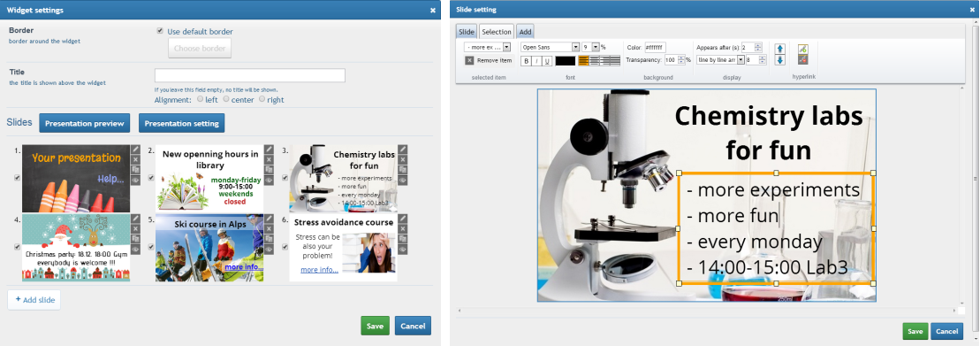Delete slide 5 using X icon

(x=269, y=229)
